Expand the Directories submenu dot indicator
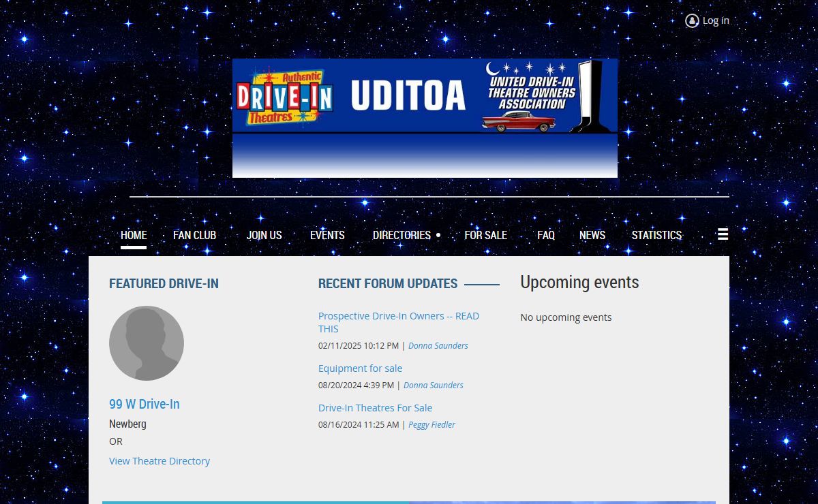Image resolution: width=818 pixels, height=504 pixels. coord(438,235)
